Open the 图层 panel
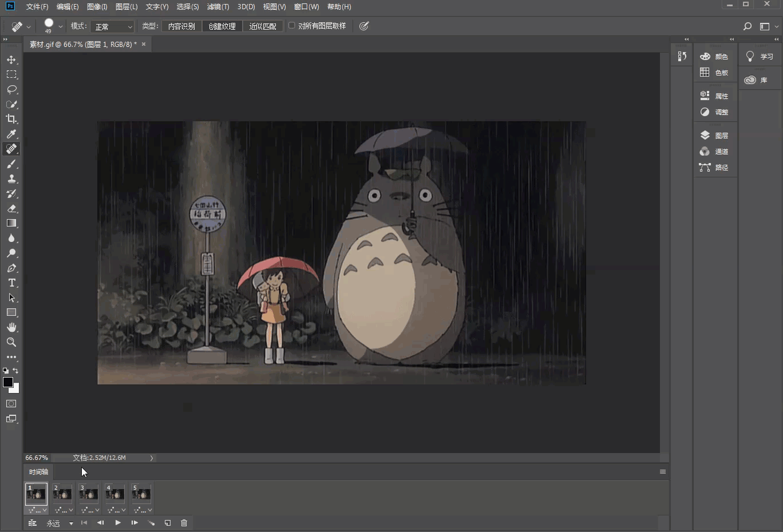Screen dimensions: 783x532 715,136
